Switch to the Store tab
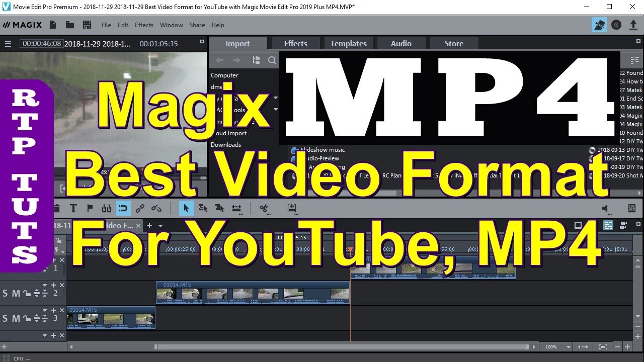 (454, 44)
